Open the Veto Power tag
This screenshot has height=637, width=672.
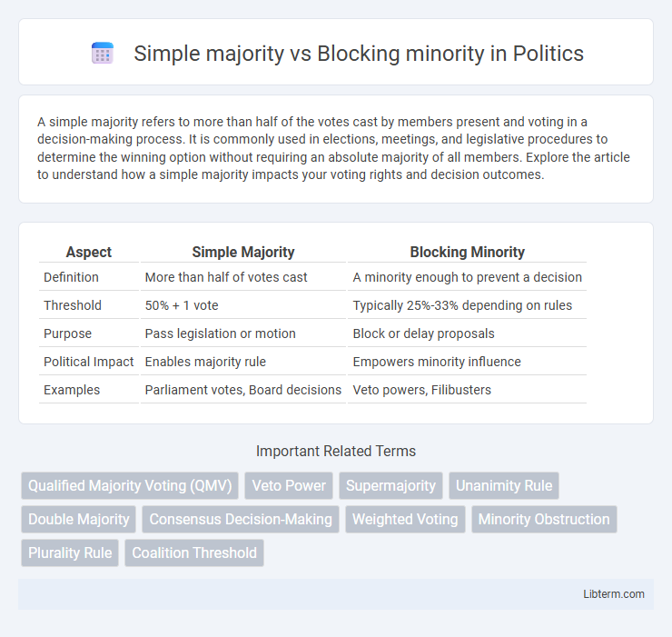pos(289,485)
